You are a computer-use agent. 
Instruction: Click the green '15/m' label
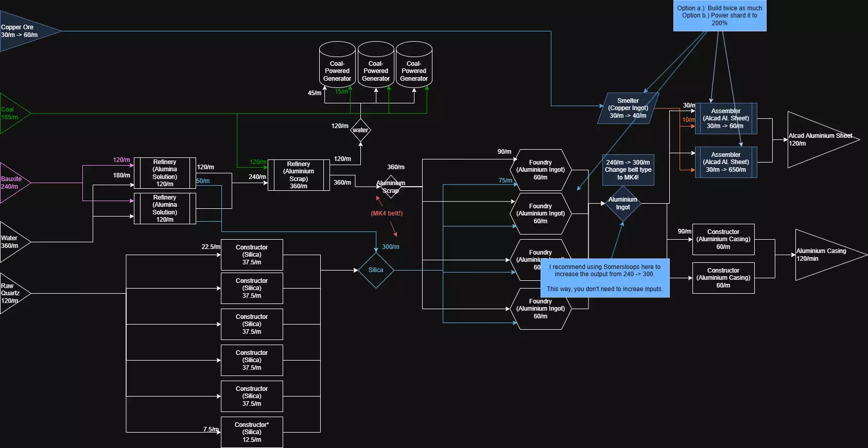pos(341,92)
